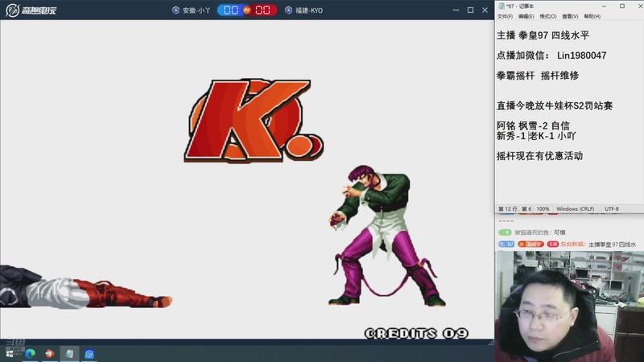Open the Windows Start menu
644x362 pixels.
10,354
